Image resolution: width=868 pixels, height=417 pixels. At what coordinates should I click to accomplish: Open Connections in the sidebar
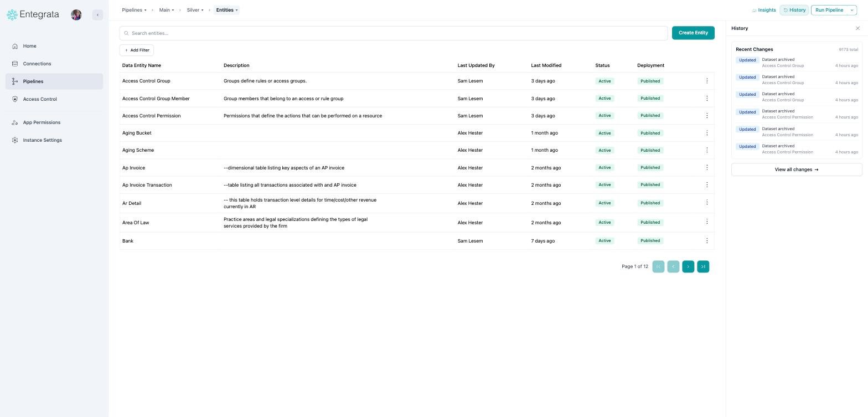(x=54, y=64)
